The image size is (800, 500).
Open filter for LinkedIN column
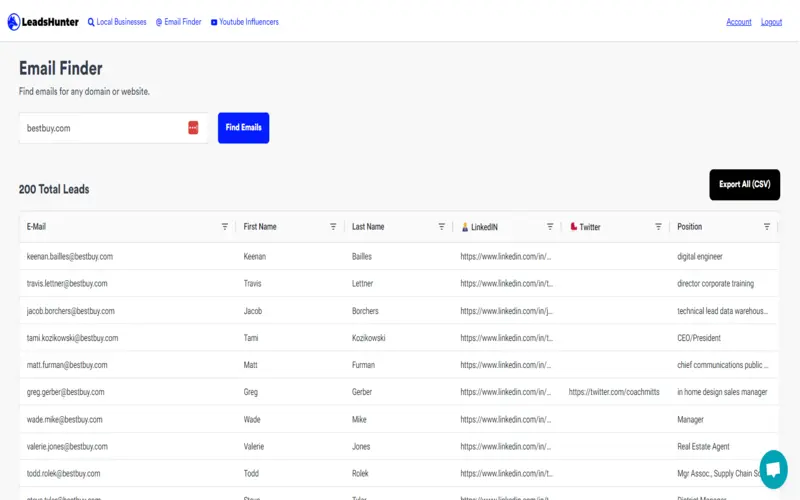point(549,227)
